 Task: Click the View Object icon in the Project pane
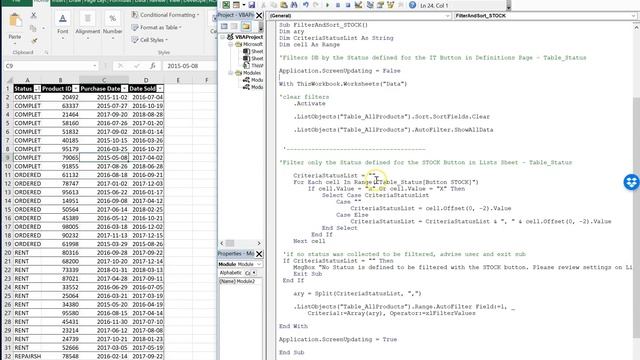[x=234, y=27]
